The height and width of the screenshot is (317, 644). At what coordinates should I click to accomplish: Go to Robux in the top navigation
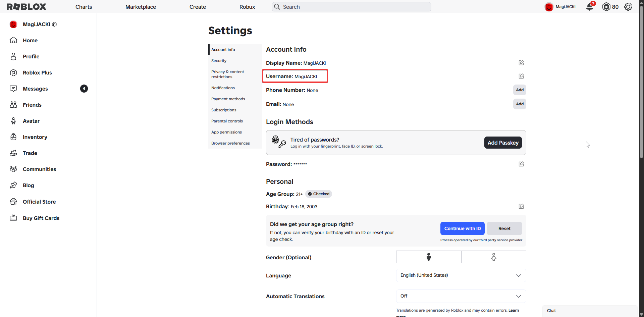247,7
